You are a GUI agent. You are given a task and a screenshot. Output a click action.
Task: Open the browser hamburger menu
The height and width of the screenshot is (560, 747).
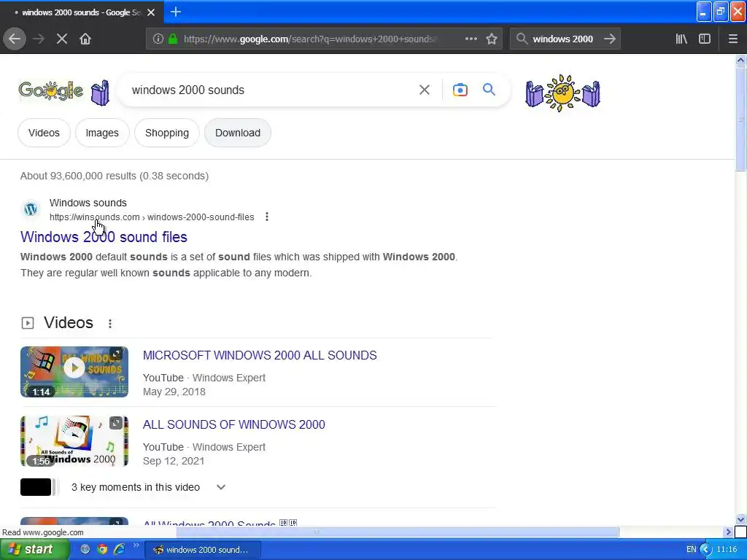tap(733, 39)
